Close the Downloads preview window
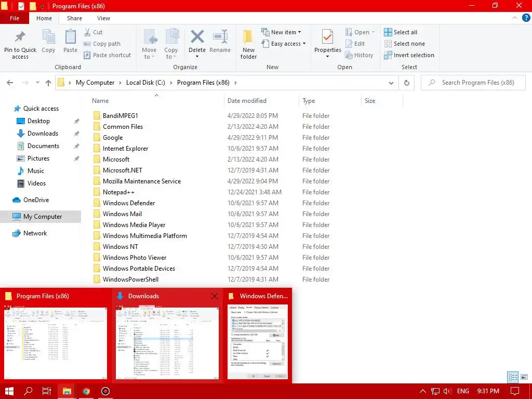Screen dimensions: 532x399 215,296
